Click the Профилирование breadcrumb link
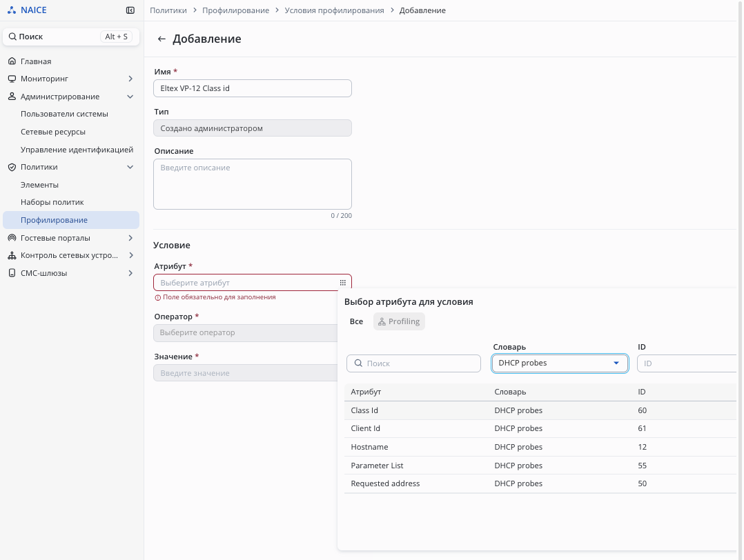The height and width of the screenshot is (560, 744). click(235, 10)
